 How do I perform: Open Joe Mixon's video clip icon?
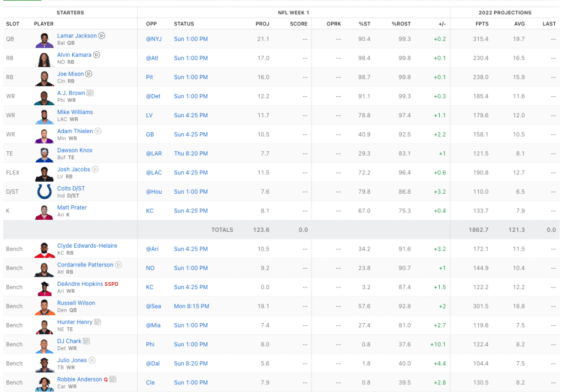(89, 74)
